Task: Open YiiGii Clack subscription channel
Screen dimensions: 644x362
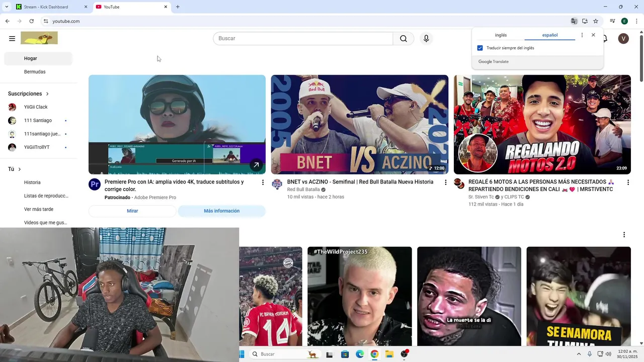Action: [38, 107]
